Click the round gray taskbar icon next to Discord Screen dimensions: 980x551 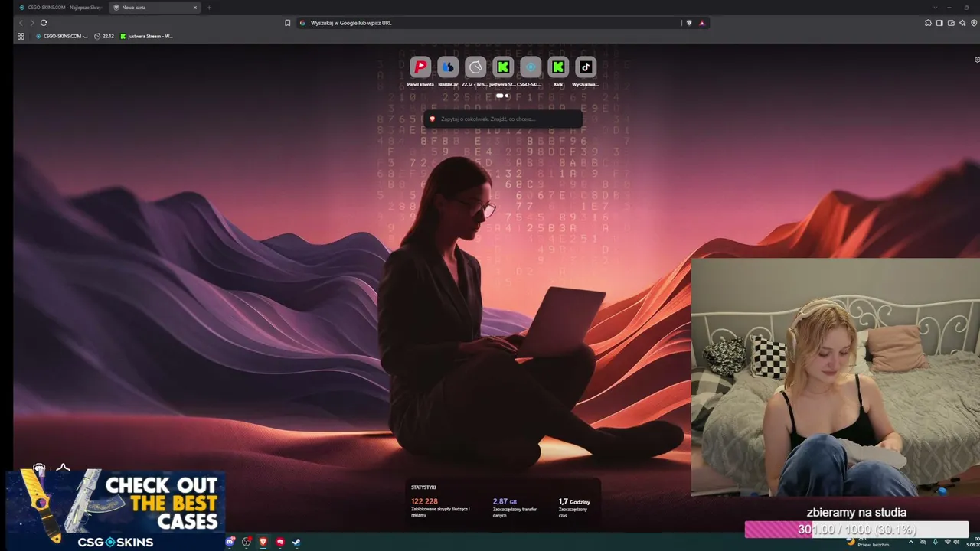coord(247,542)
